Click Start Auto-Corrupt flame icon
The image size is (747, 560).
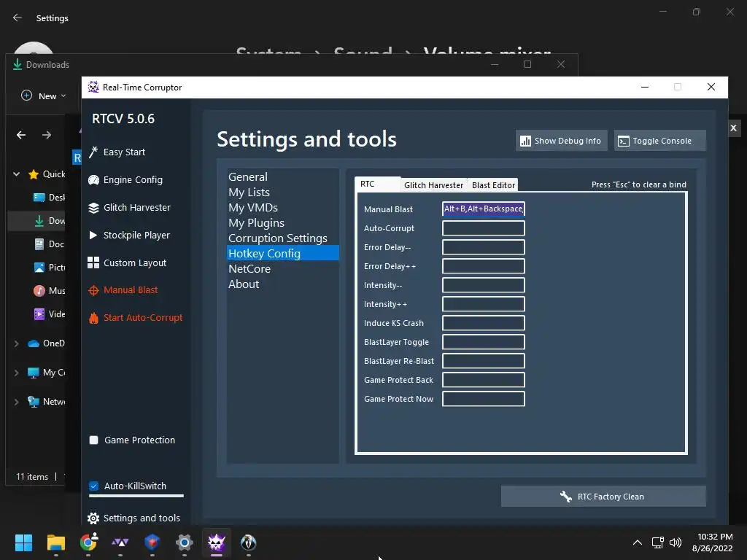pos(93,318)
